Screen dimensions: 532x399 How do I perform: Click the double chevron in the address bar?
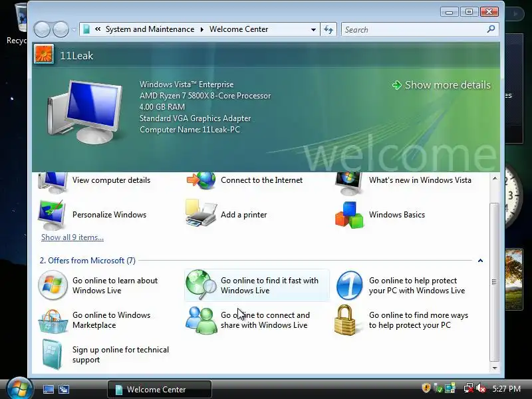98,29
